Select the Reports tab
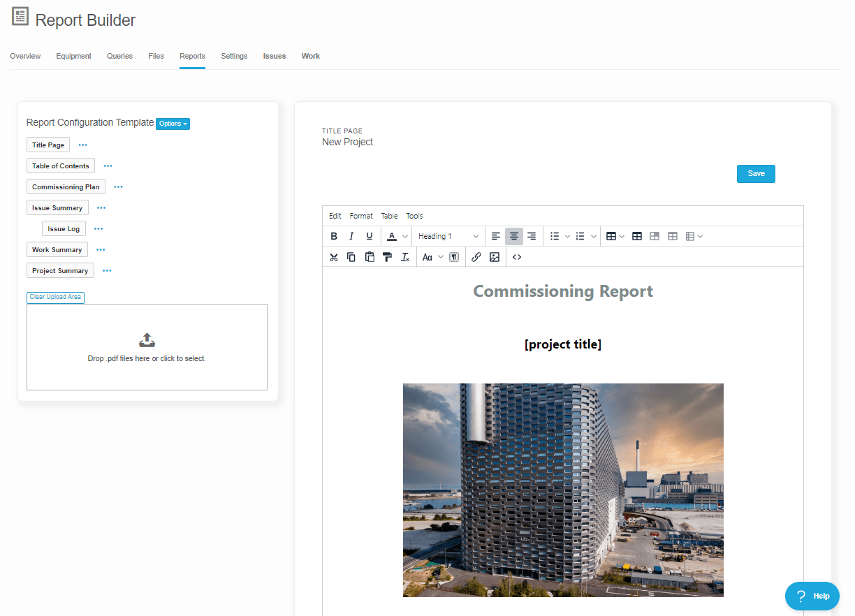The height and width of the screenshot is (616, 855). pyautogui.click(x=192, y=56)
